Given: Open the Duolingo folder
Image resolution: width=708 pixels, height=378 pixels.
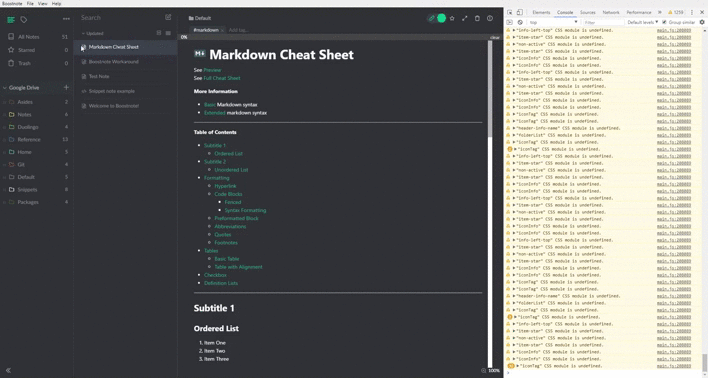Looking at the screenshot, I should click(x=37, y=127).
